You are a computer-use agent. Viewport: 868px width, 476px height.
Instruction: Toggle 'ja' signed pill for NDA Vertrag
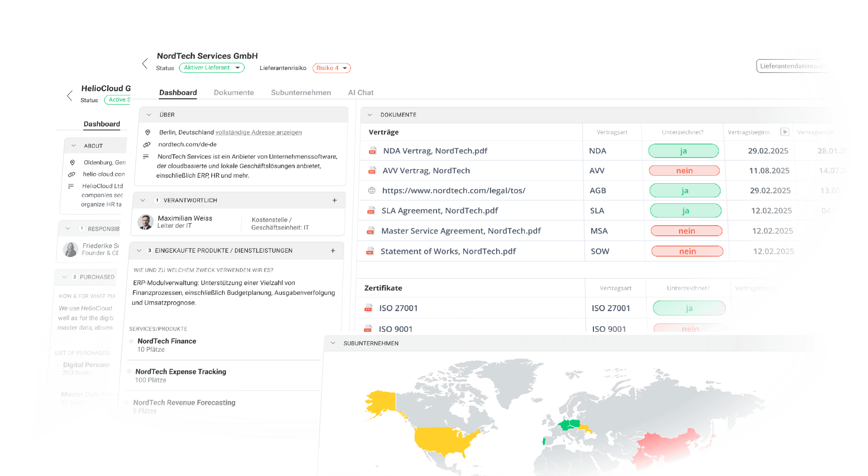(x=683, y=151)
